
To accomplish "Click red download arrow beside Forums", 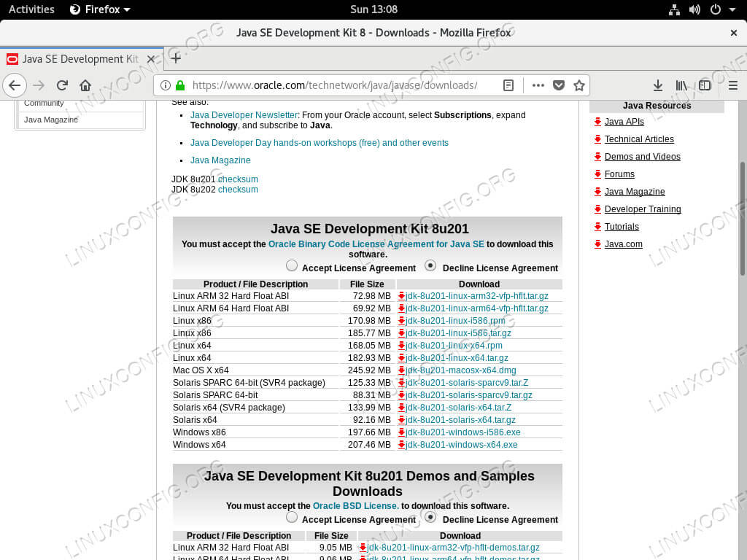I will coord(597,174).
